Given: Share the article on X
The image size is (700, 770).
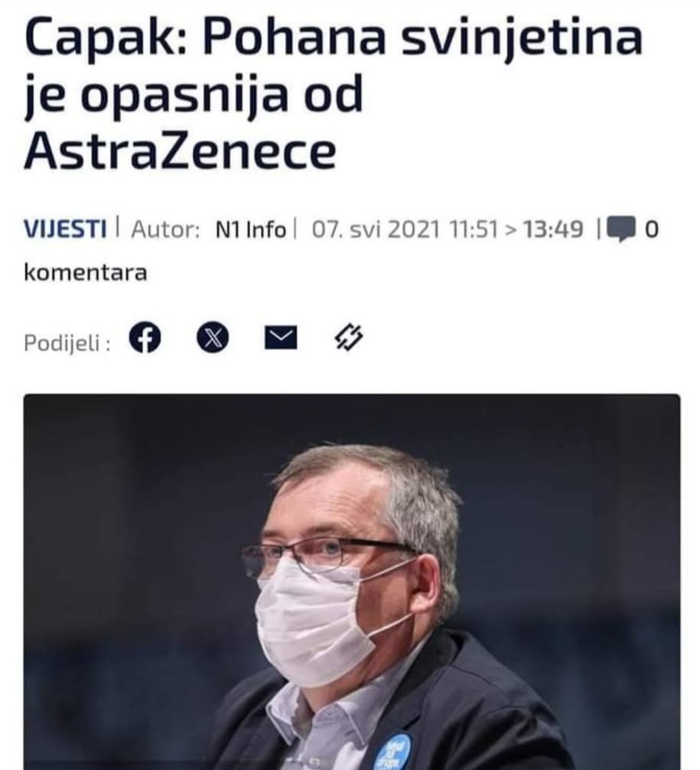Looking at the screenshot, I should coord(212,338).
